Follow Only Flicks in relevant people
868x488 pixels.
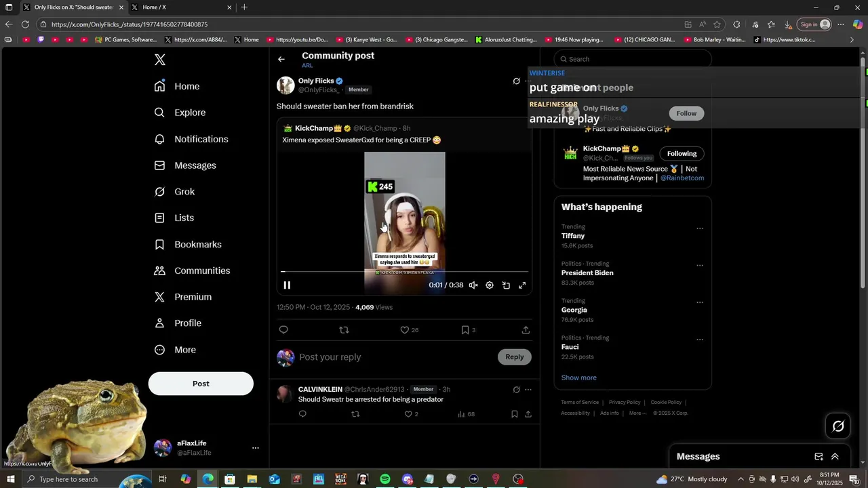686,113
